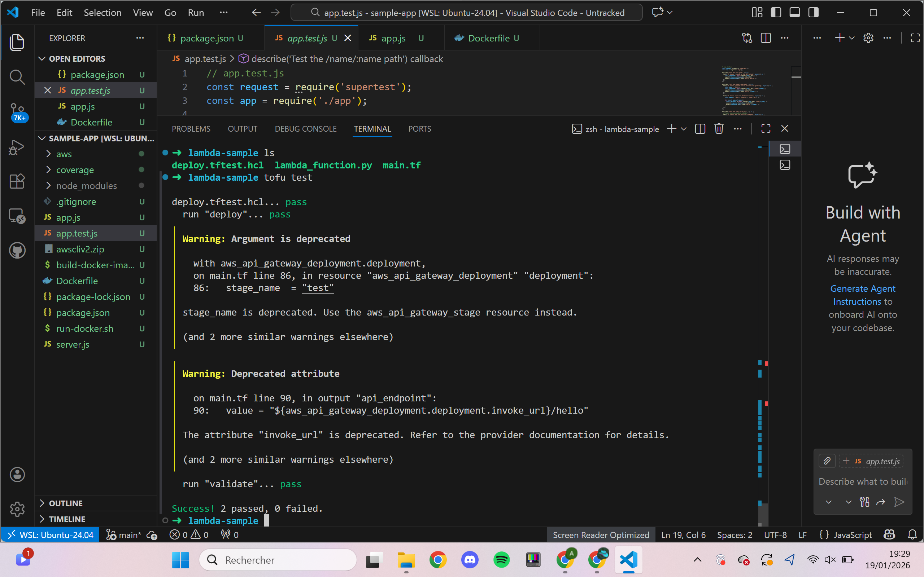Open the new terminal launch profile dropdown
The width and height of the screenshot is (924, 577).
tap(684, 129)
